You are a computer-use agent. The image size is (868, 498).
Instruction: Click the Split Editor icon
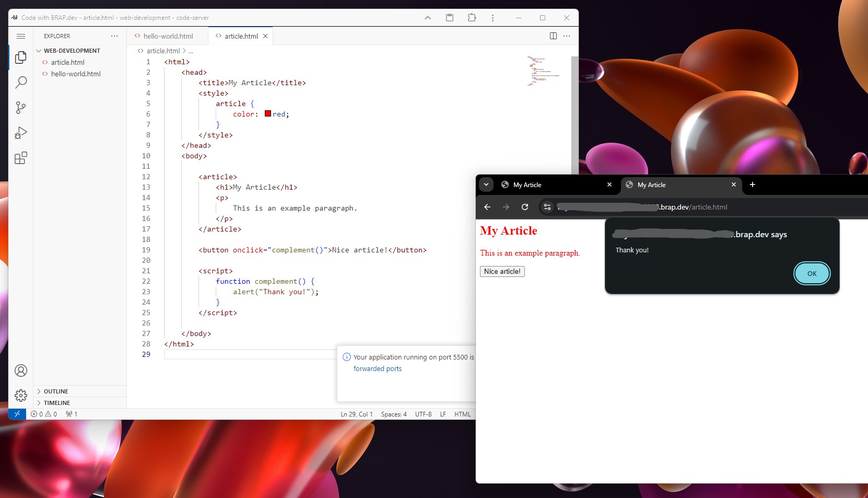[x=553, y=36]
